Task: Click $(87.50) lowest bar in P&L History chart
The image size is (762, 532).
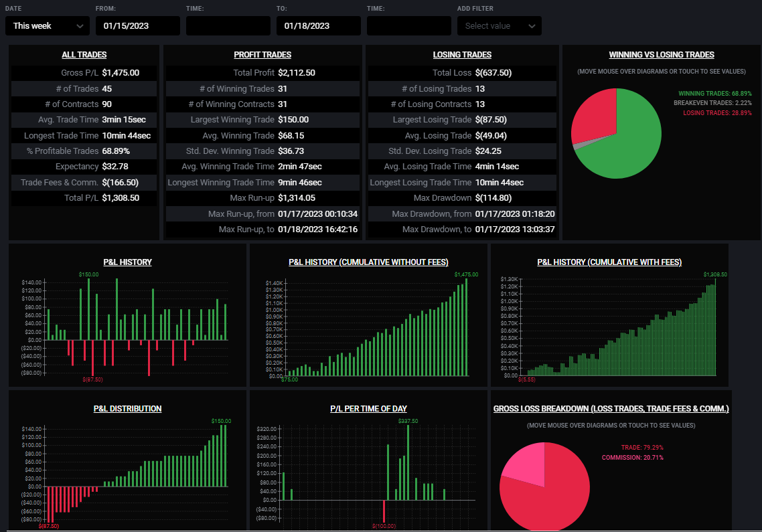Action: [x=92, y=358]
